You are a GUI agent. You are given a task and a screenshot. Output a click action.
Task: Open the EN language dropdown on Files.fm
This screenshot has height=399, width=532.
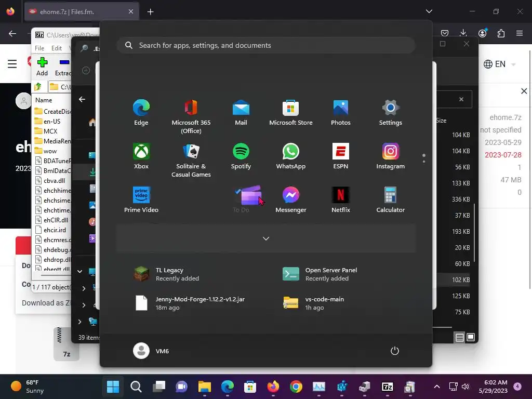pos(499,64)
